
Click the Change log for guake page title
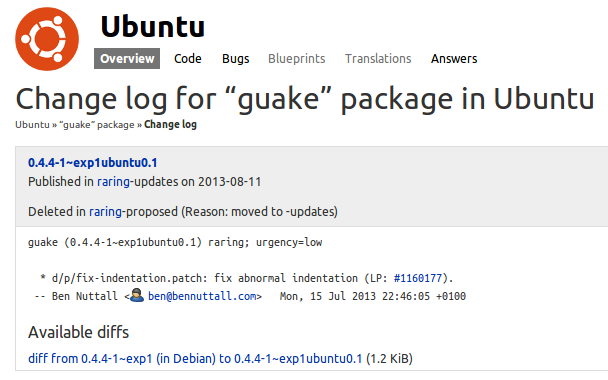(x=305, y=99)
